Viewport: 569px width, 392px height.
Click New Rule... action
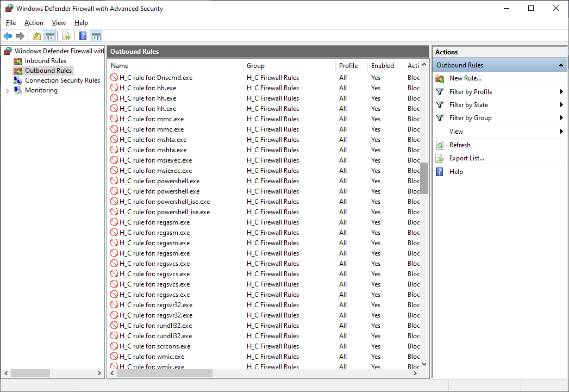[x=465, y=78]
